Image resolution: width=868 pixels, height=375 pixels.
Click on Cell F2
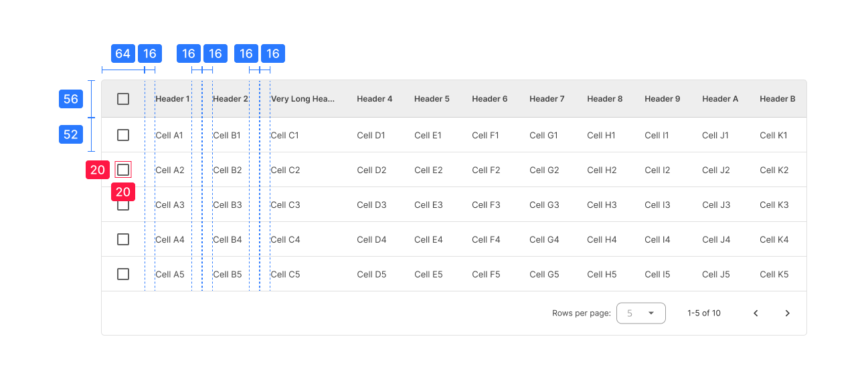485,170
